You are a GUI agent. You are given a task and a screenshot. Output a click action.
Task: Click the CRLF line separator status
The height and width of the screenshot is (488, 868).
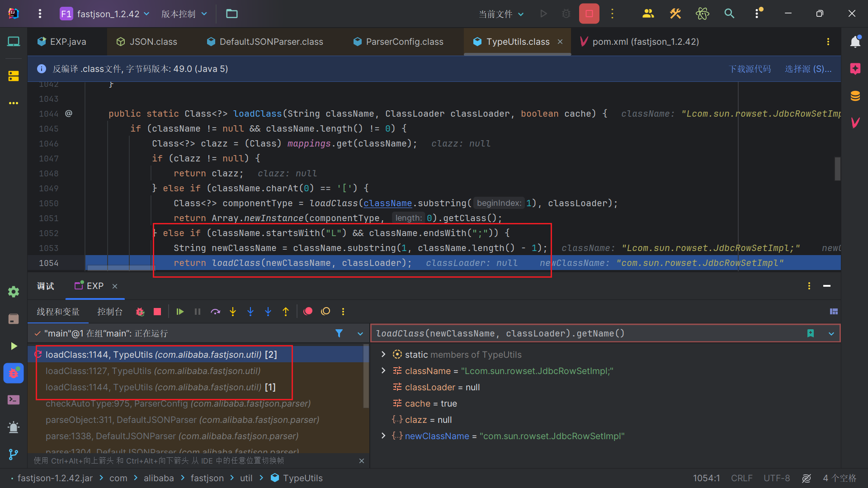point(741,478)
